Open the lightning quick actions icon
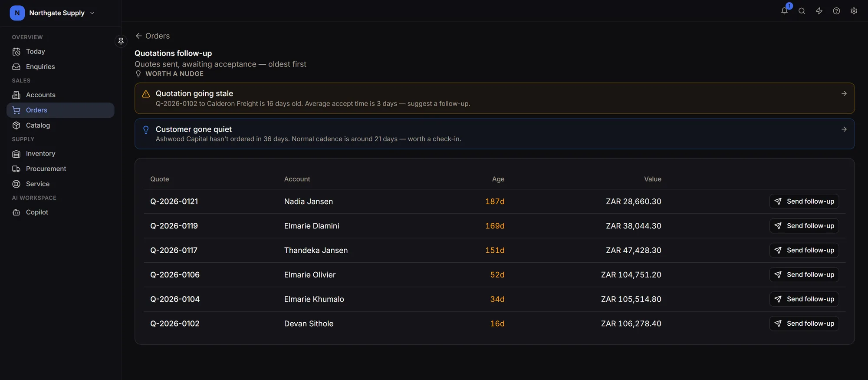868x380 pixels. [x=819, y=11]
